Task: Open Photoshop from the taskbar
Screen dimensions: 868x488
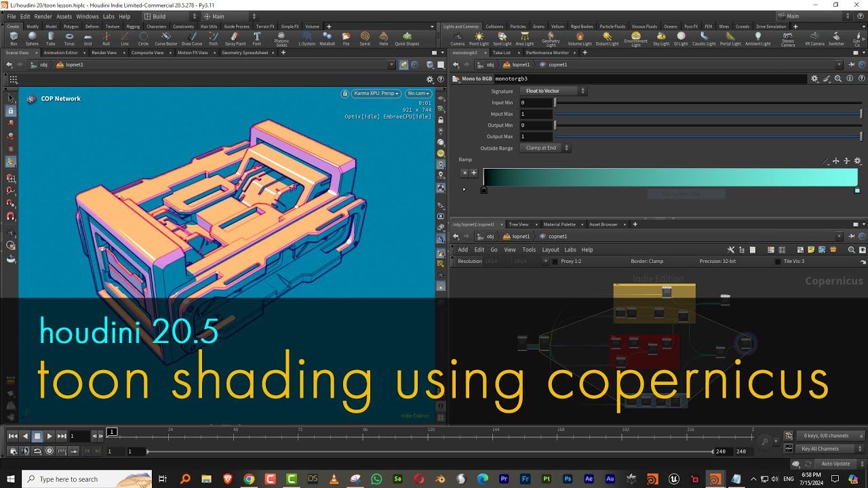Action: coord(568,479)
